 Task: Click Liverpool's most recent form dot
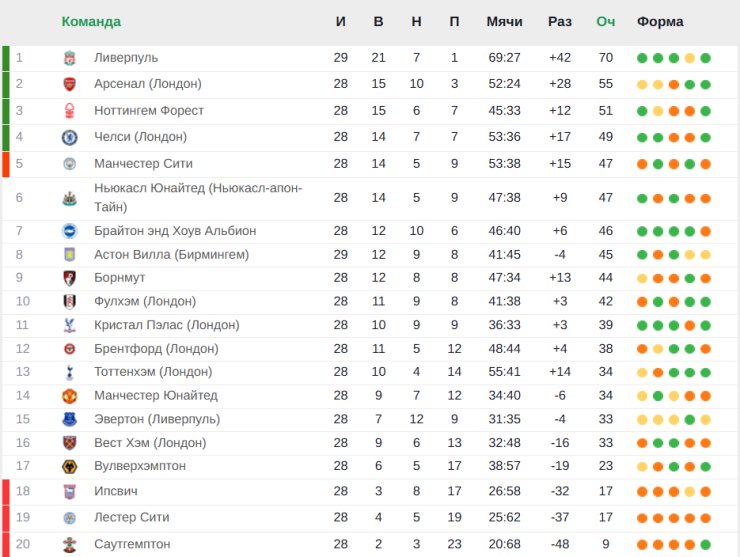pyautogui.click(x=706, y=58)
